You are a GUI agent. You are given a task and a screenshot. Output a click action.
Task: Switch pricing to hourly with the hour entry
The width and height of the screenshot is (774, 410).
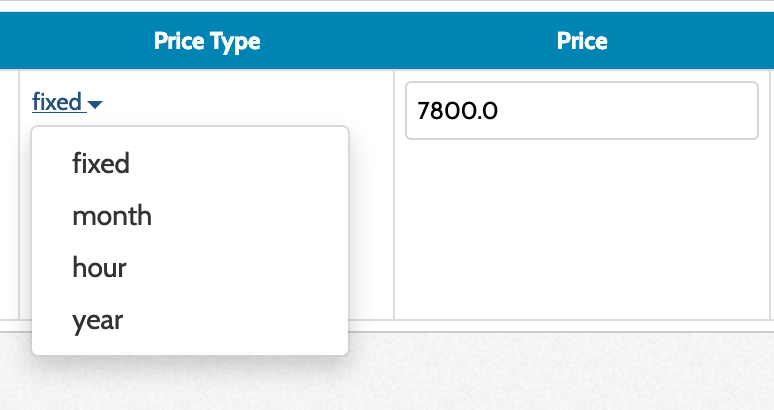[x=99, y=268]
